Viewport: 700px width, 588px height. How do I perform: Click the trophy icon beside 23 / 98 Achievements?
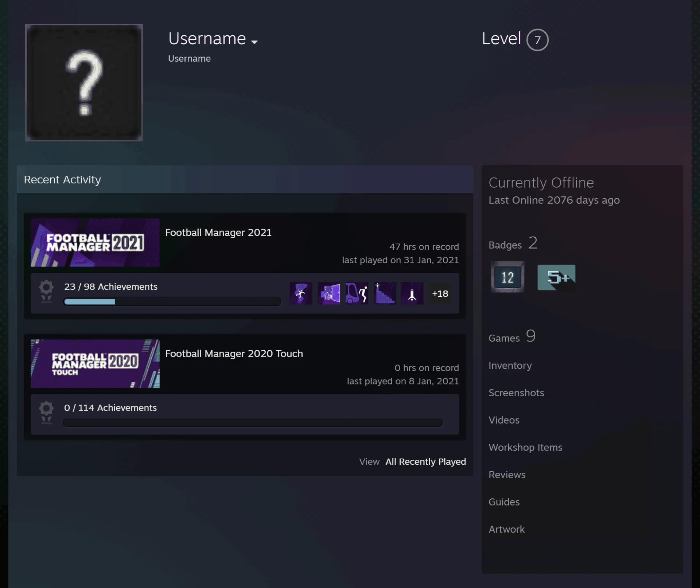pyautogui.click(x=46, y=292)
